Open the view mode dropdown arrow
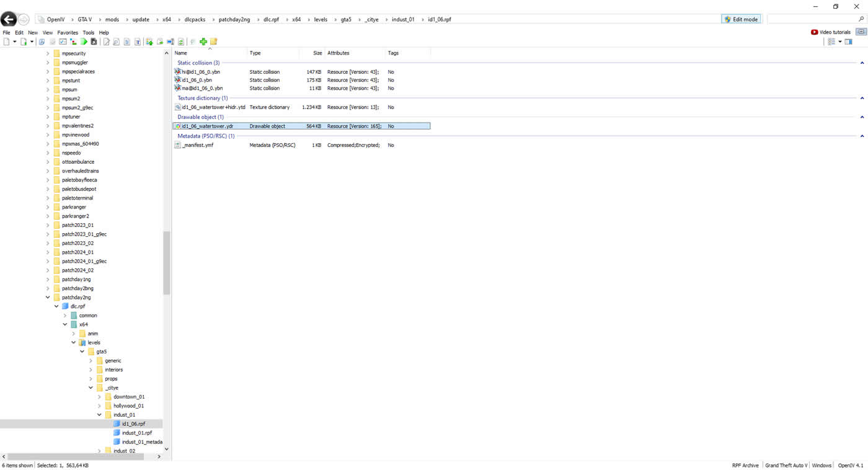The width and height of the screenshot is (868, 470). point(840,42)
